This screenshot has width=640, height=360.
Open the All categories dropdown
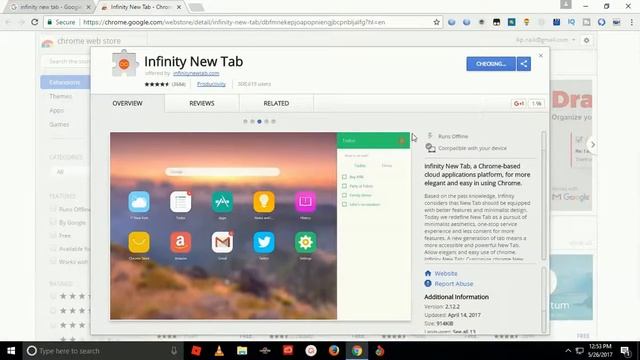click(69, 172)
